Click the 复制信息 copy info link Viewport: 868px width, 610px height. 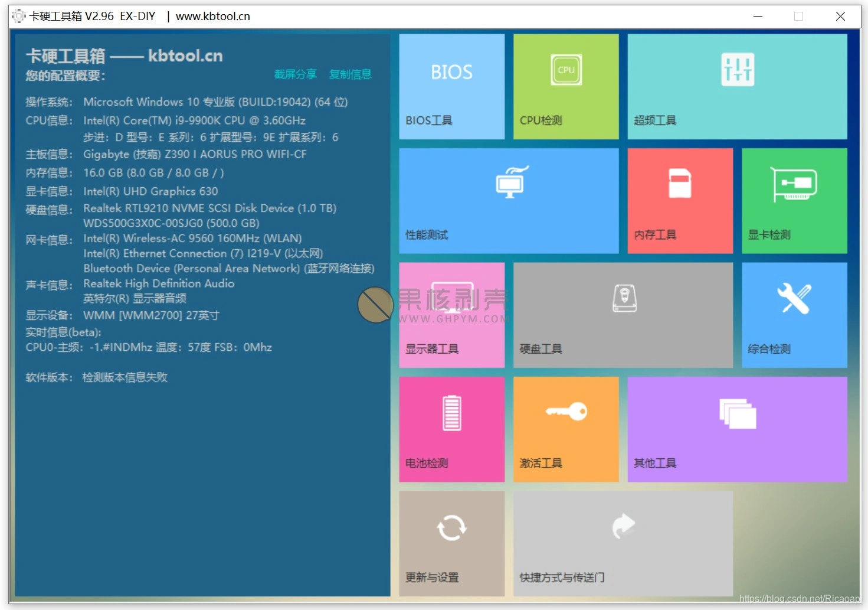351,74
